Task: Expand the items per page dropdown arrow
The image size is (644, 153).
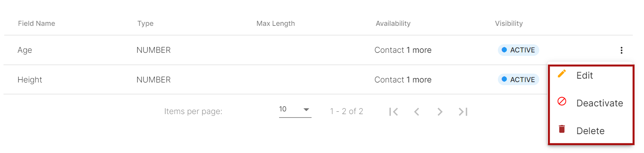Action: point(306,109)
